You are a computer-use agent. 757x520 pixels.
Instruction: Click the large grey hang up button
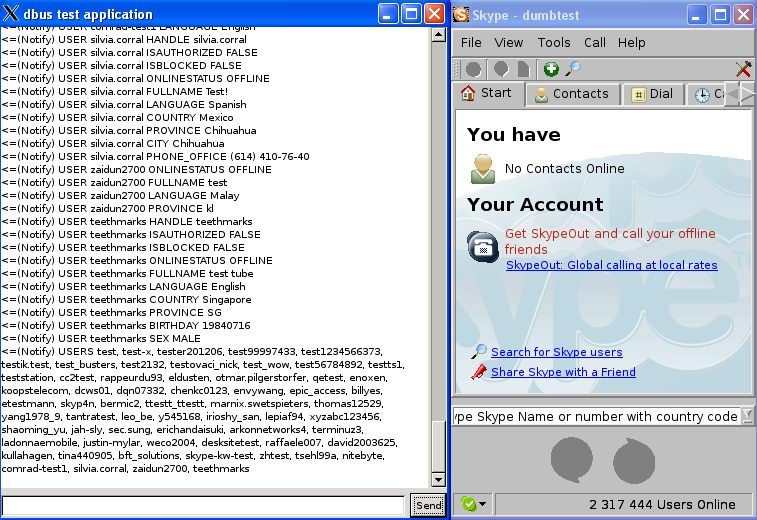(x=633, y=458)
